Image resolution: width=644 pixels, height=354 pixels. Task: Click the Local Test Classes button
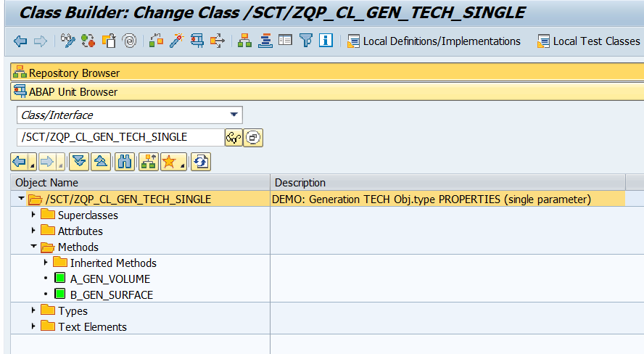click(x=589, y=41)
